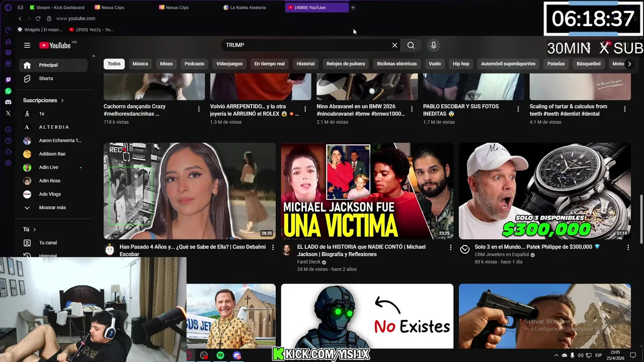Open options for Nino Abravanel BMW video

click(x=412, y=109)
